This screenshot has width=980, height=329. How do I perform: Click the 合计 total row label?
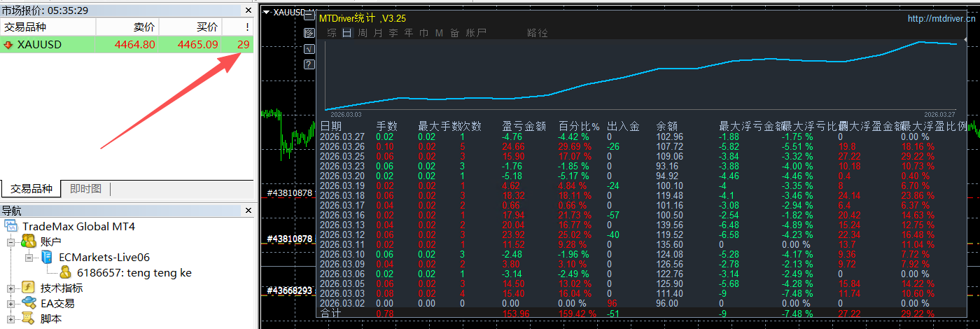(x=331, y=314)
